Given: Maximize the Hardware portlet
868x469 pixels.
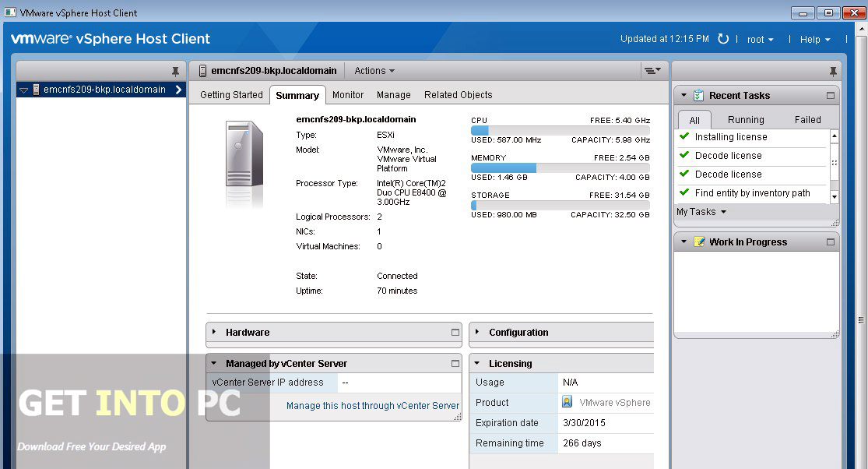Looking at the screenshot, I should 455,332.
